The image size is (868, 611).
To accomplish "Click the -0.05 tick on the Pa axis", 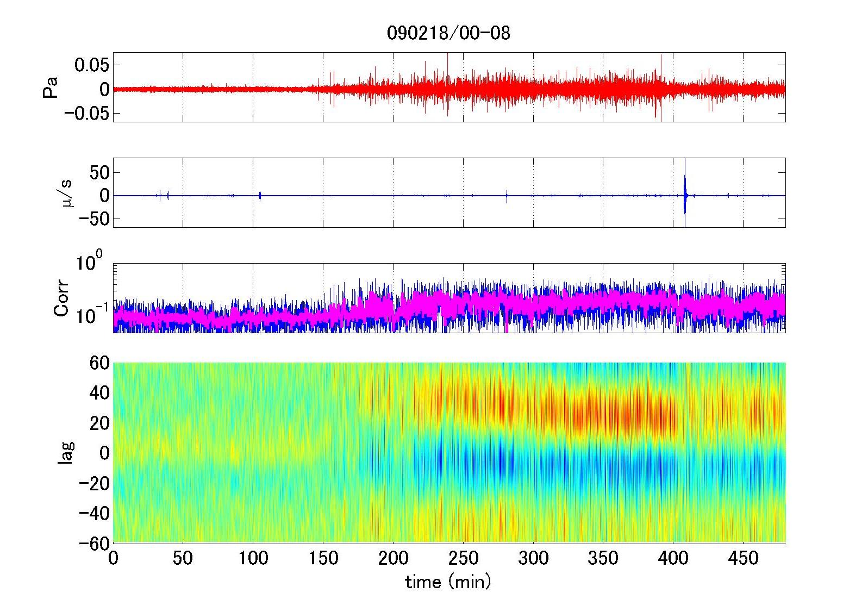I will (x=87, y=114).
